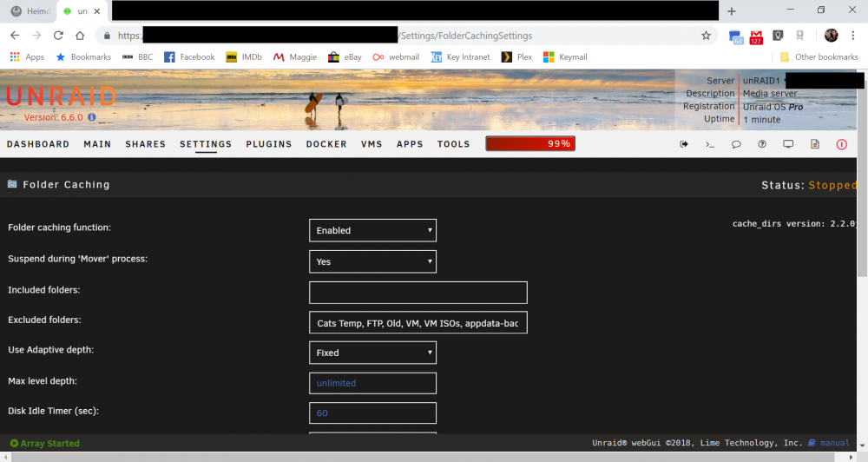Click the Excluded folders input field
The image size is (868, 462).
418,322
